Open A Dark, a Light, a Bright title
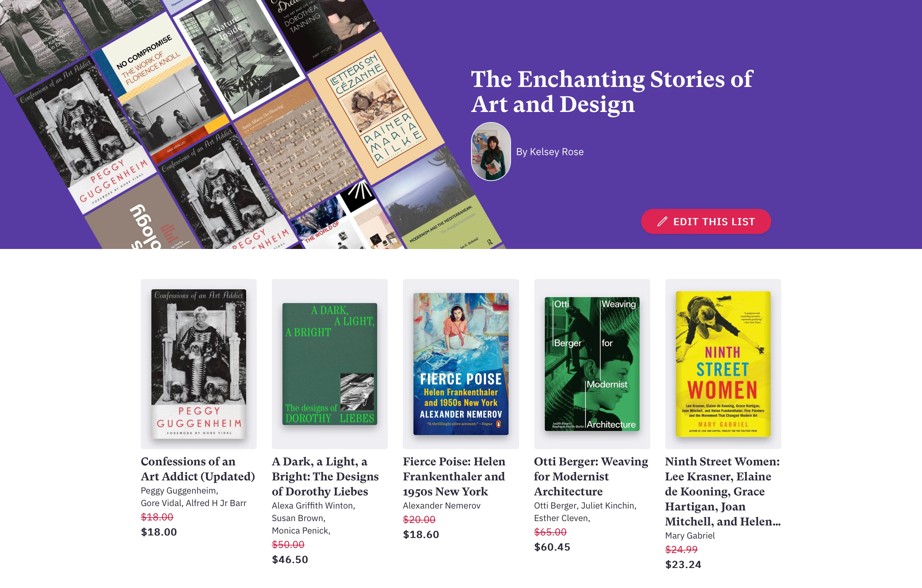 click(325, 477)
